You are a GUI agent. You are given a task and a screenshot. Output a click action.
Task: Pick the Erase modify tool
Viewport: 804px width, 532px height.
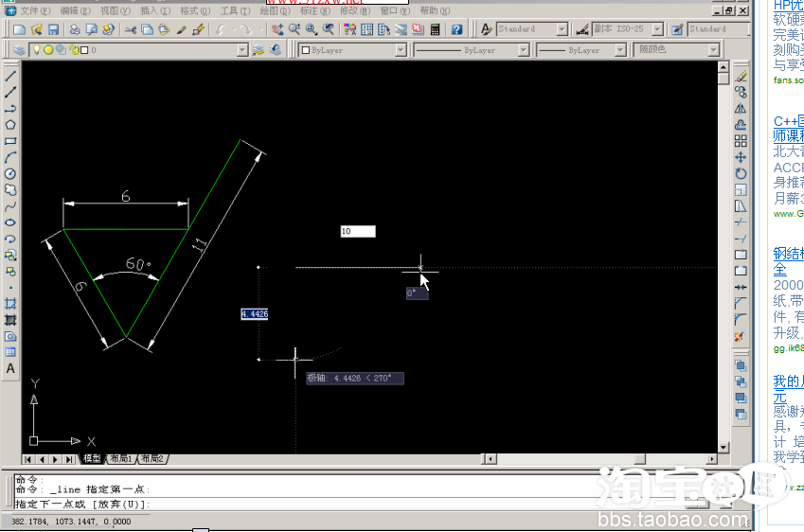tap(741, 76)
